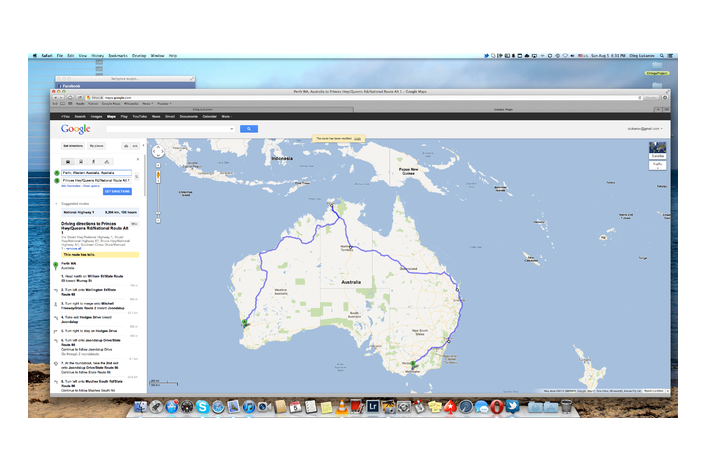Open the Bookmarks menu

click(118, 56)
